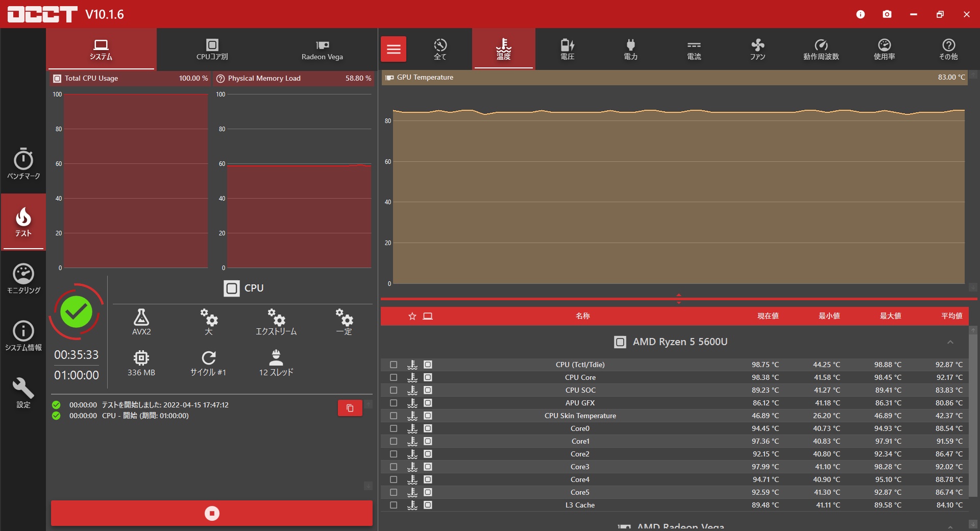
Task: Switch to the システム tab
Action: [x=101, y=49]
